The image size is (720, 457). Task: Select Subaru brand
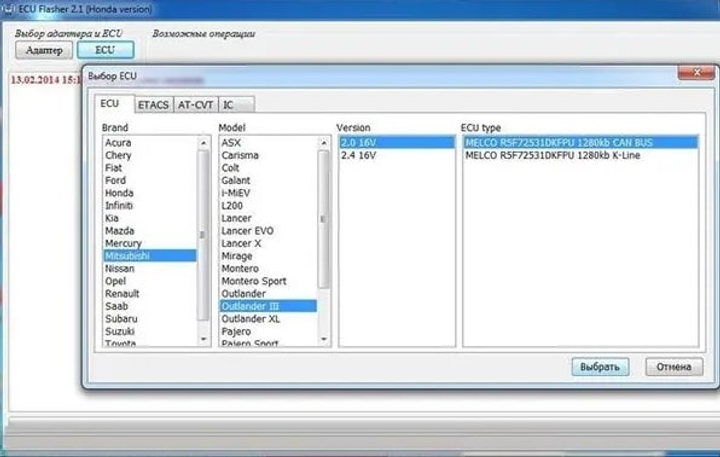click(x=150, y=318)
